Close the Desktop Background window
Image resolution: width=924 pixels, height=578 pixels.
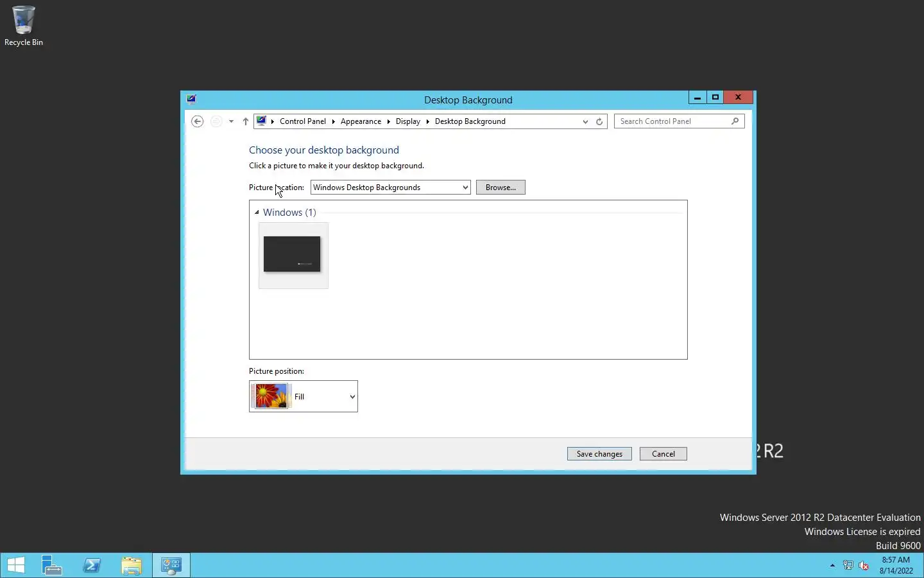(x=739, y=98)
